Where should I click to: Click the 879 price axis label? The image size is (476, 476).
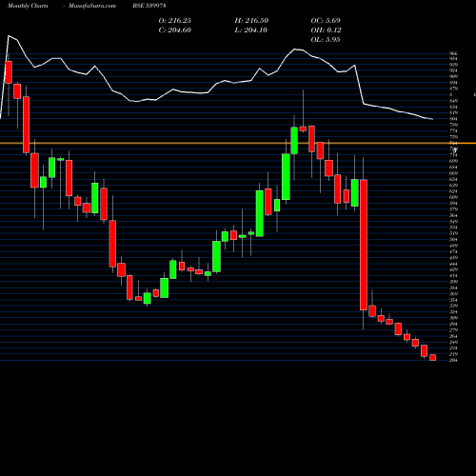click(453, 89)
